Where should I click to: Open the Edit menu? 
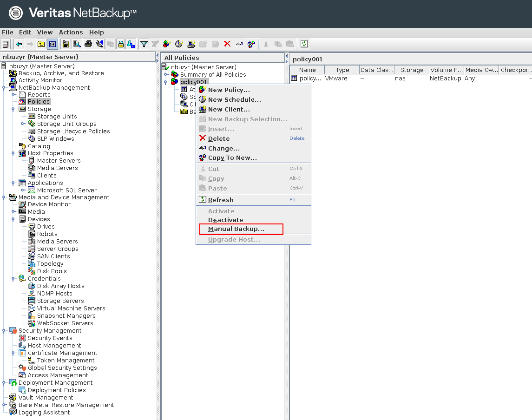pos(25,32)
